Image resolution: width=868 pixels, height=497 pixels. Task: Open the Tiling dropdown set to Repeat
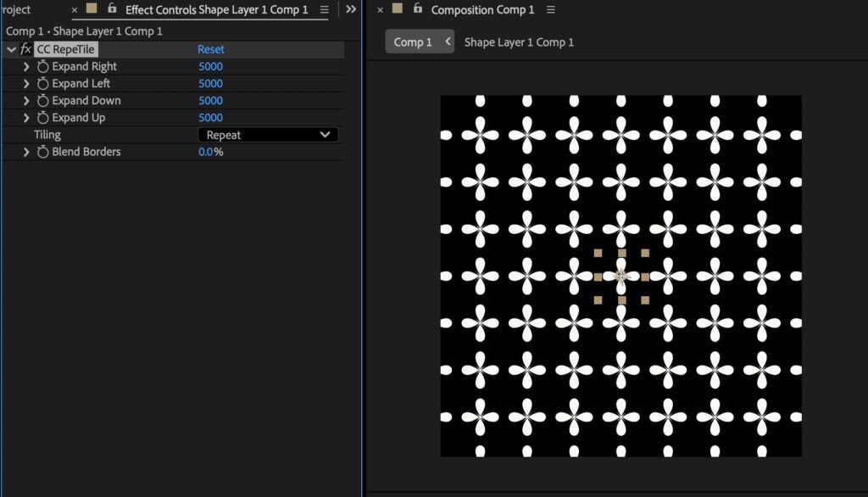pyautogui.click(x=268, y=135)
